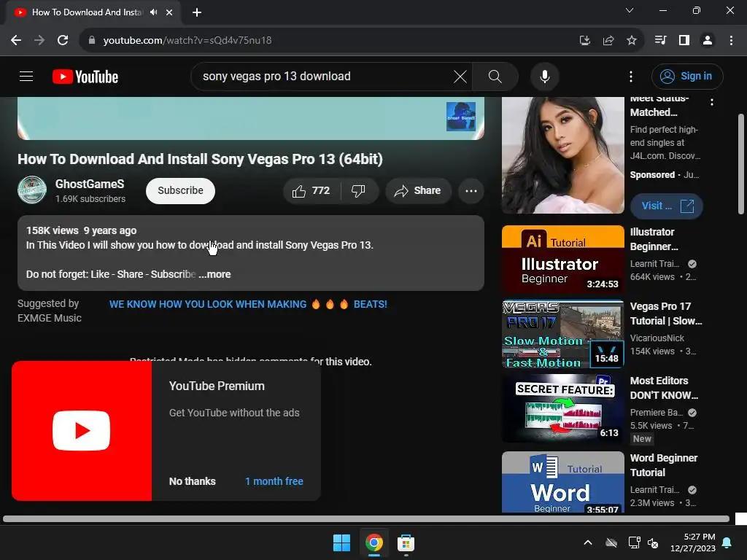This screenshot has width=747, height=560.
Task: Click the horizontal page scrollbar
Action: pos(366,518)
